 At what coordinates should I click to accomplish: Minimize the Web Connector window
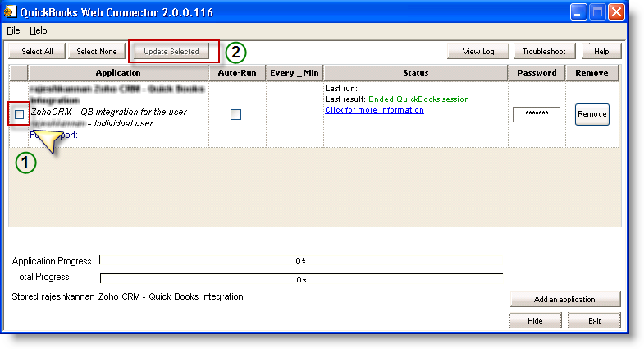pyautogui.click(x=578, y=12)
